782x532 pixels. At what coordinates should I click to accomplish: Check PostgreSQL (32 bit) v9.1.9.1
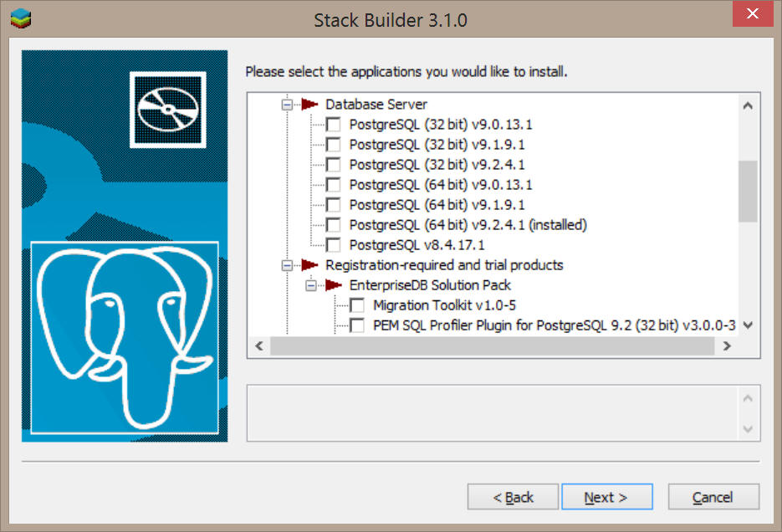(x=333, y=145)
